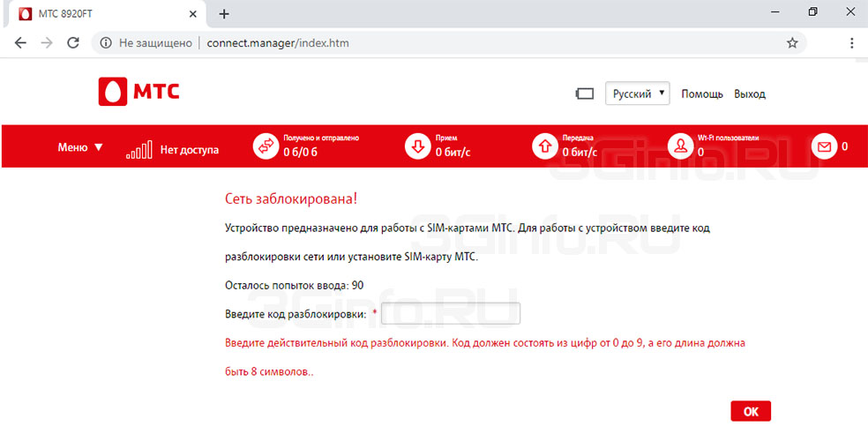
Task: Bookmark this page with the star icon
Action: 792,42
